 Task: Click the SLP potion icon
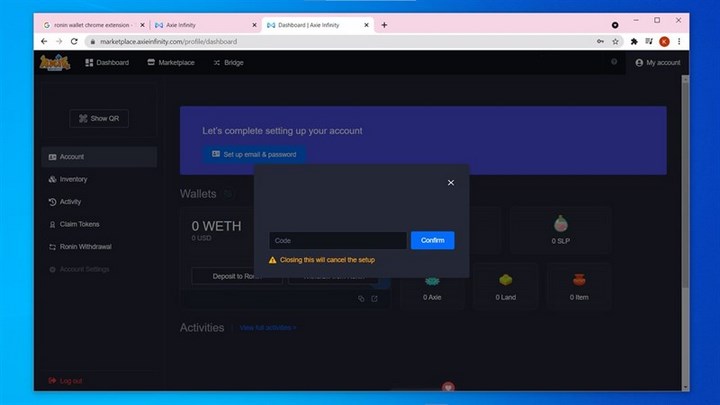point(560,224)
